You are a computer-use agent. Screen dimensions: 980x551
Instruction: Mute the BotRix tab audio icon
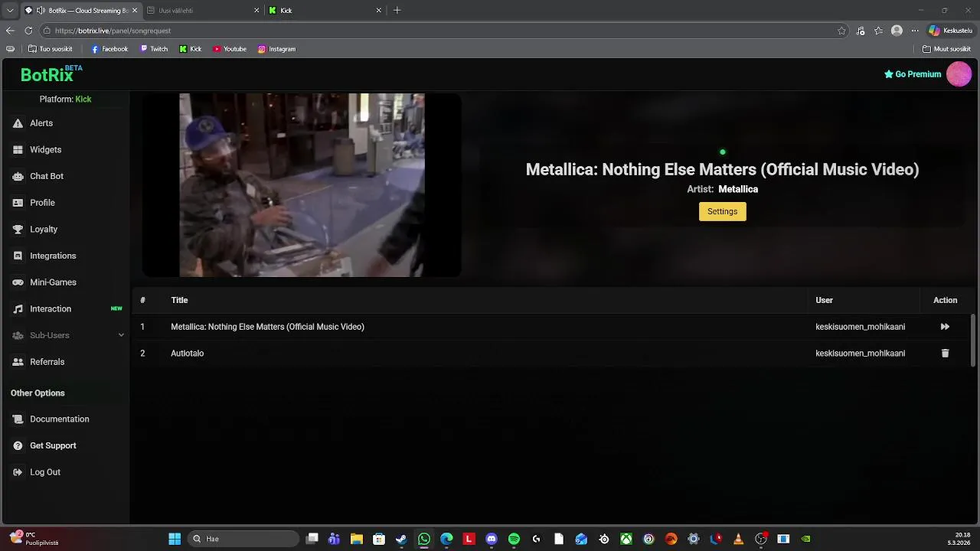41,11
